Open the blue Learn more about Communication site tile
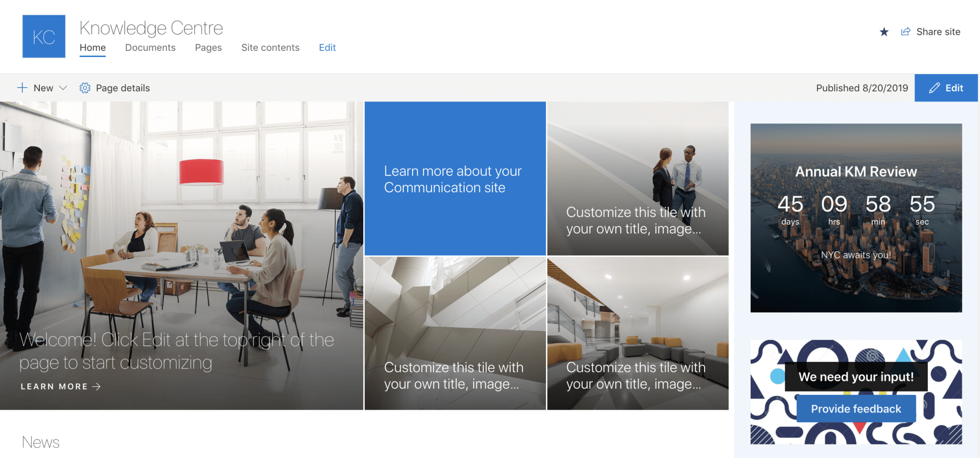This screenshot has height=458, width=980. (x=455, y=179)
